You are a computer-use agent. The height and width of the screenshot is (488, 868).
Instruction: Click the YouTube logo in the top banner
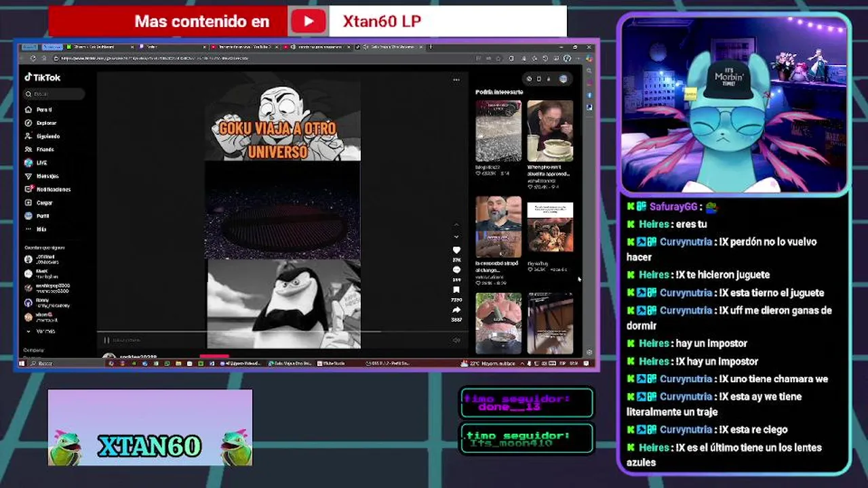tap(309, 21)
